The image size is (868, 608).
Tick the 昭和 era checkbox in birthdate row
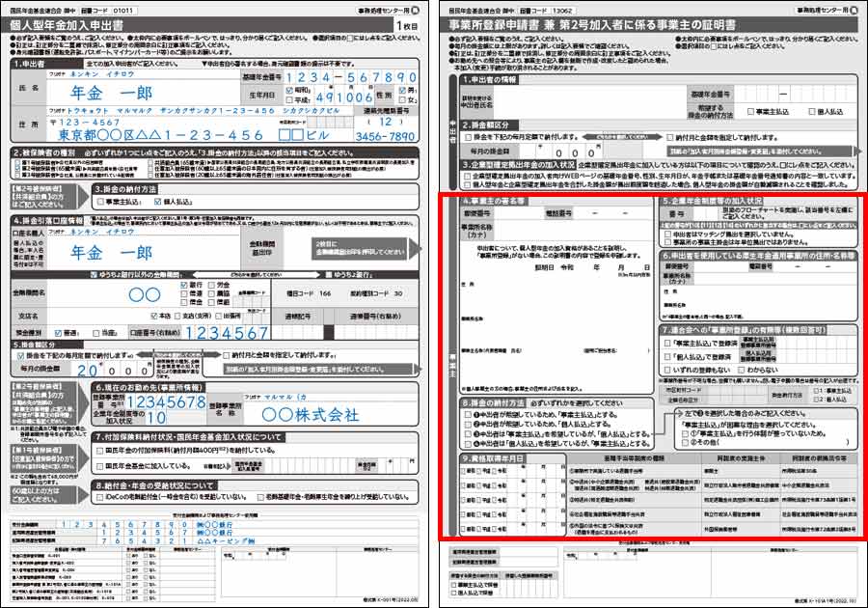pos(289,90)
